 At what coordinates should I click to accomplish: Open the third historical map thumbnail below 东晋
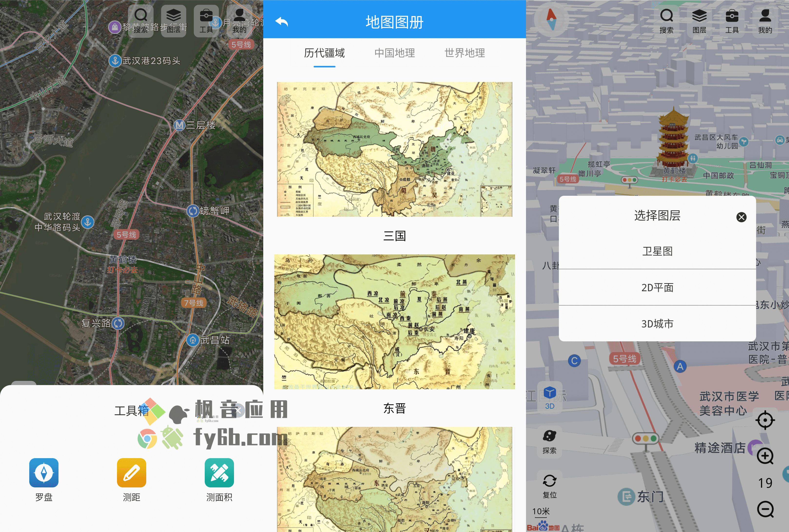pos(394,479)
